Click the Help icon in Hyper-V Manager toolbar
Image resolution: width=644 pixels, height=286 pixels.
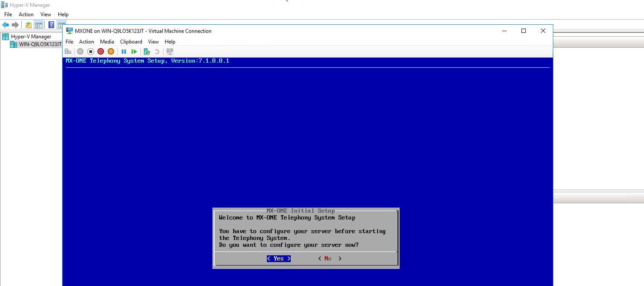pos(51,25)
